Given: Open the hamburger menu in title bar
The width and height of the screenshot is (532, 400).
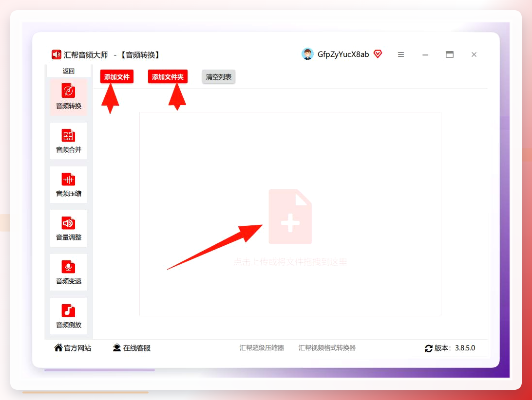Looking at the screenshot, I should 400,55.
